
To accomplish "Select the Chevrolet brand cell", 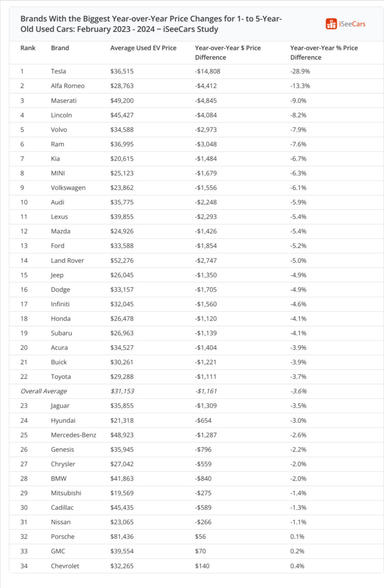I will tap(65, 566).
